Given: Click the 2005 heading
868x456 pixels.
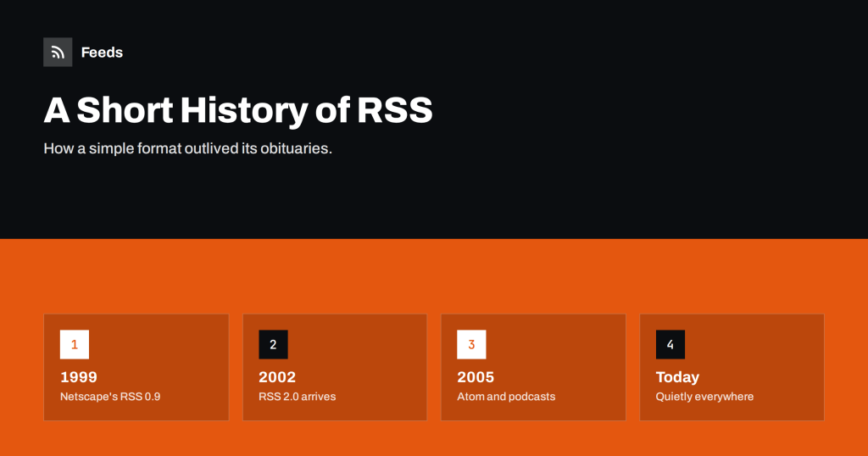Looking at the screenshot, I should [x=476, y=377].
